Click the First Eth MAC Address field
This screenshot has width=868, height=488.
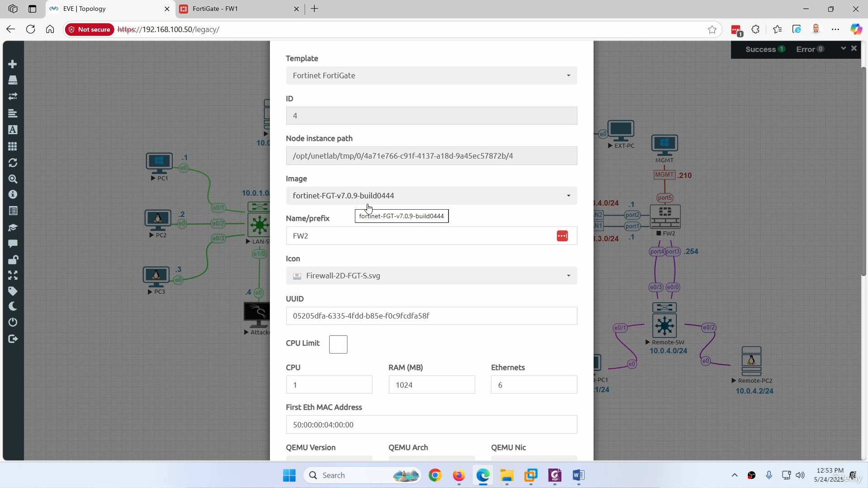431,425
